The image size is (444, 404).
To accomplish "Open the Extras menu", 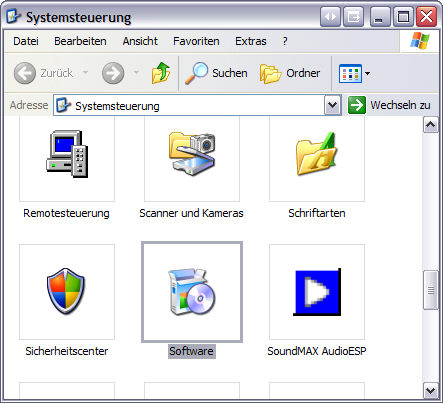I will tap(251, 41).
